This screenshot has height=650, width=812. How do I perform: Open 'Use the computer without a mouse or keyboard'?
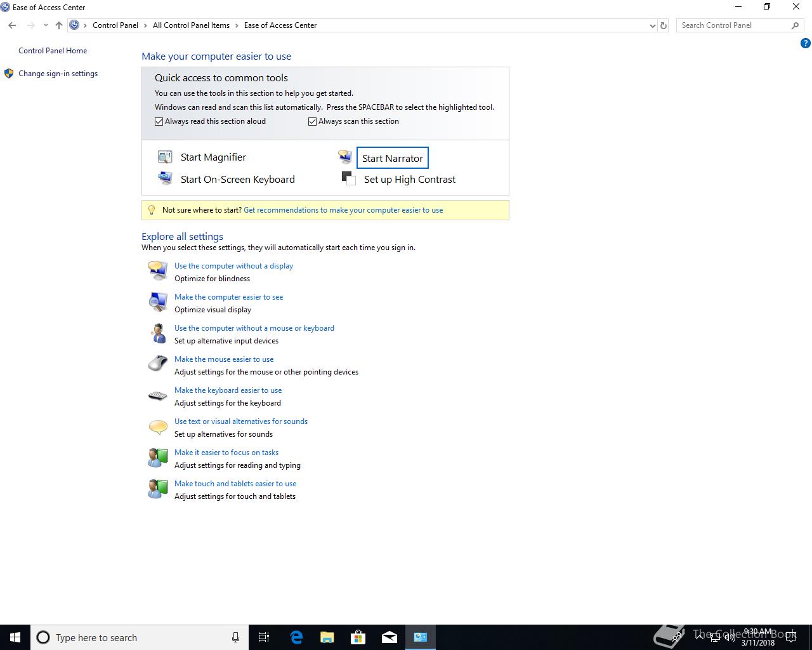(254, 328)
